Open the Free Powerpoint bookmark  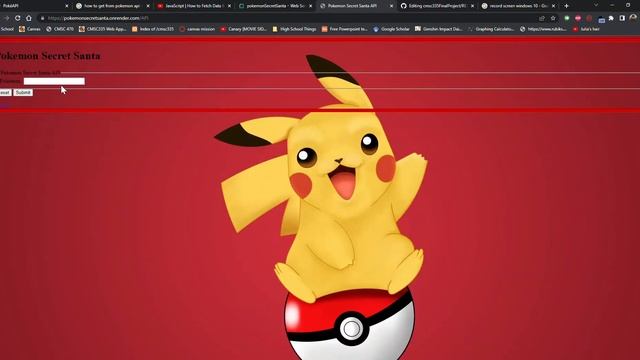tap(345, 29)
